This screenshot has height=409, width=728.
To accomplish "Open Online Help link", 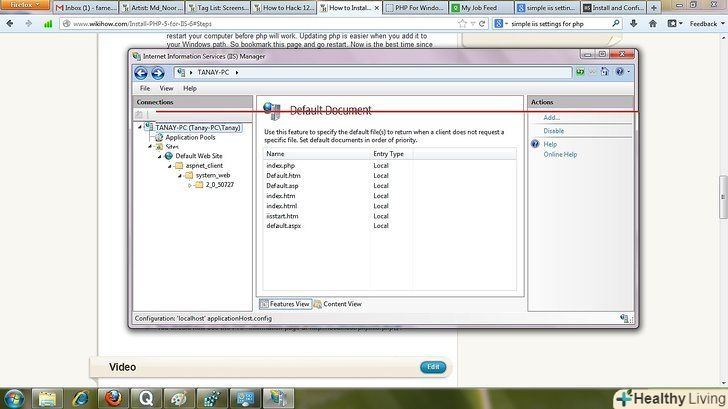I will coord(559,154).
